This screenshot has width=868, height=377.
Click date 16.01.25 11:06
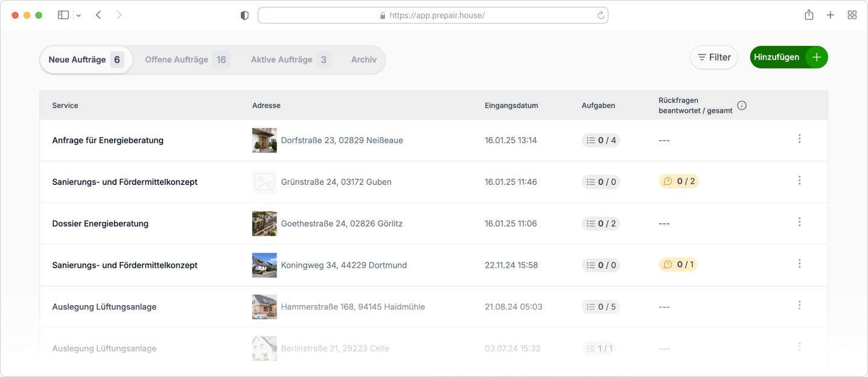[x=511, y=224]
